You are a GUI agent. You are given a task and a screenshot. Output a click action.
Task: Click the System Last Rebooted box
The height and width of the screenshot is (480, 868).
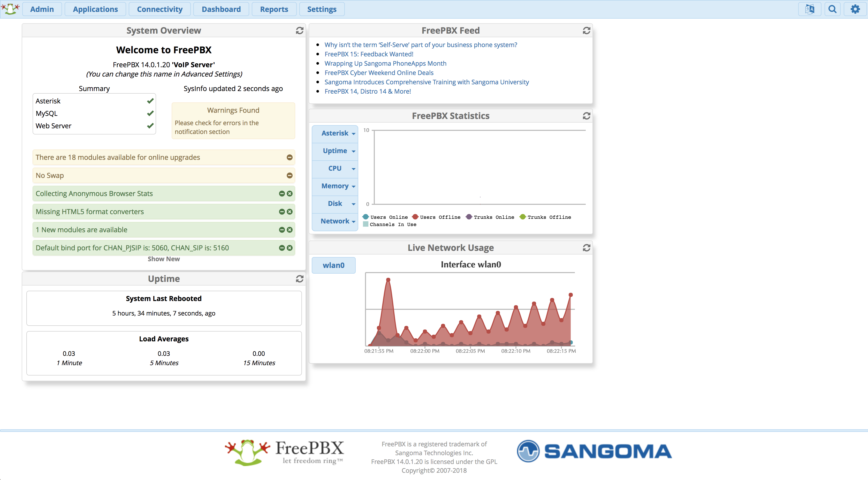coord(164,308)
